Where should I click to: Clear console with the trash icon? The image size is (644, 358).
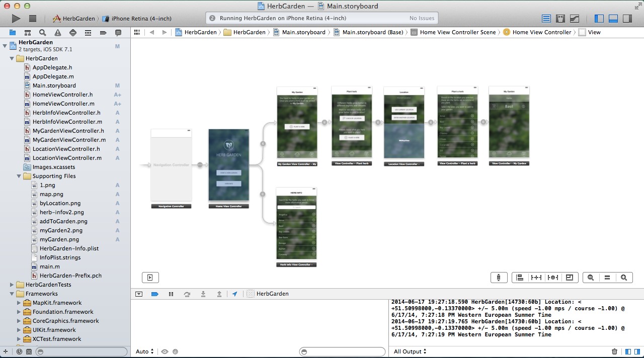614,351
